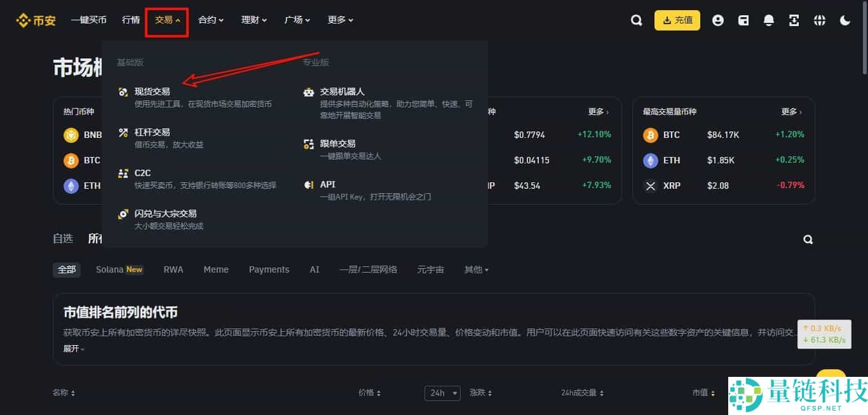
Task: Click the notification bell icon
Action: click(769, 20)
